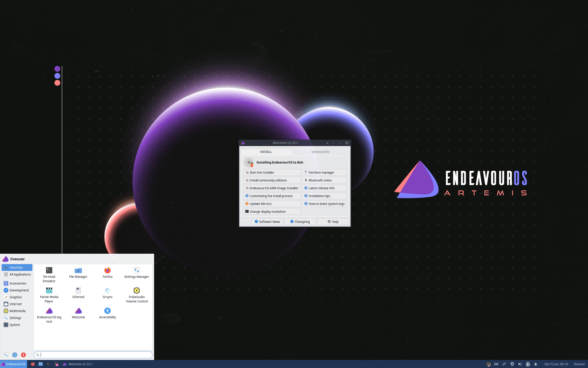The width and height of the screenshot is (588, 368).
Task: Click Change display resolution button
Action: 272,211
